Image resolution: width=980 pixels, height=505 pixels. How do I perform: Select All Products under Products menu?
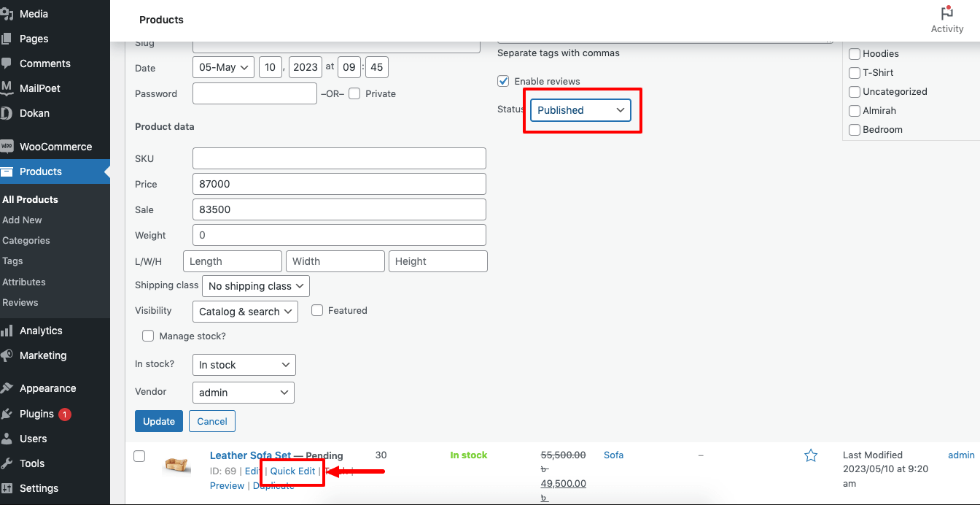point(30,199)
